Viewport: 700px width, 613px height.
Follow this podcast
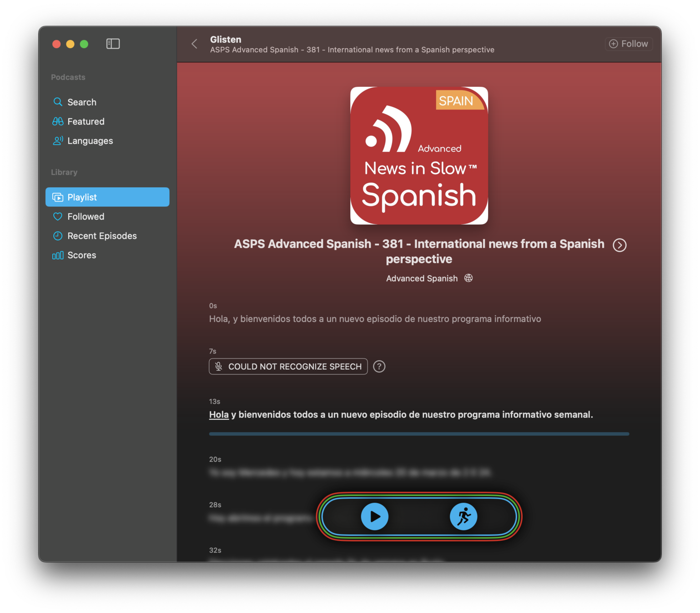point(629,44)
